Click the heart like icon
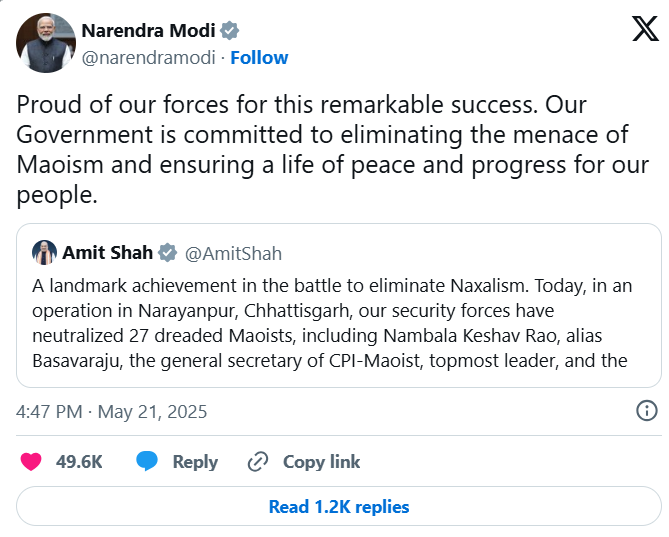The image size is (669, 537). pos(31,461)
